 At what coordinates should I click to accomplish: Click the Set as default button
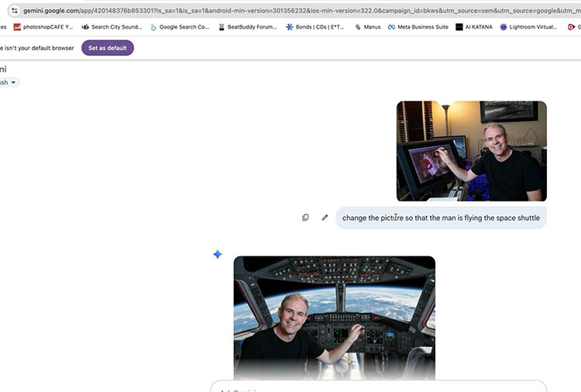click(108, 48)
